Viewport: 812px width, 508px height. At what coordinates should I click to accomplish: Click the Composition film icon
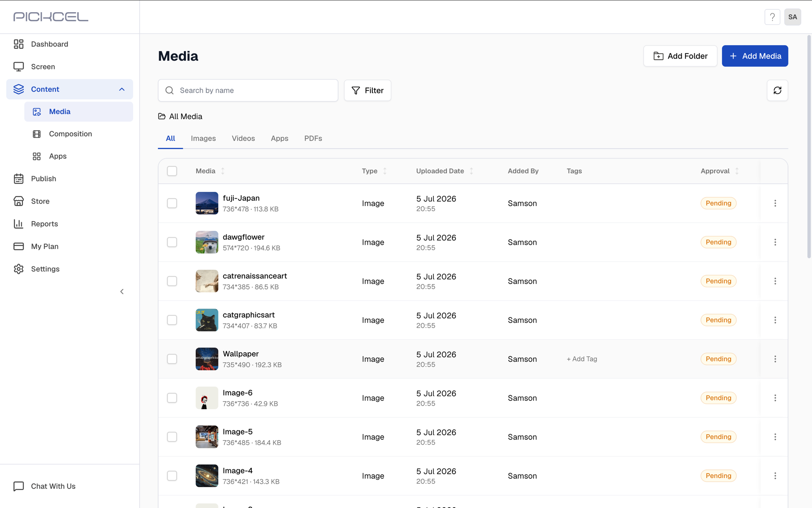tap(37, 134)
